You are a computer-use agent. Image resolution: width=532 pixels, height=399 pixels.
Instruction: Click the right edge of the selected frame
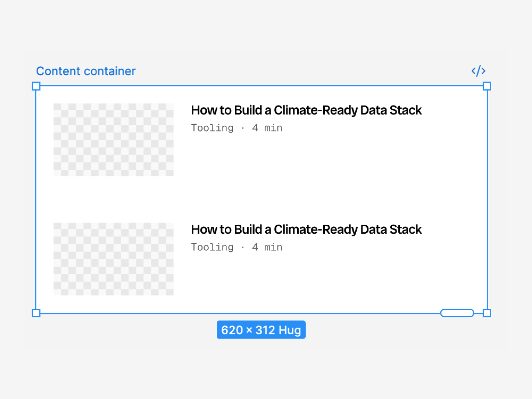487,199
